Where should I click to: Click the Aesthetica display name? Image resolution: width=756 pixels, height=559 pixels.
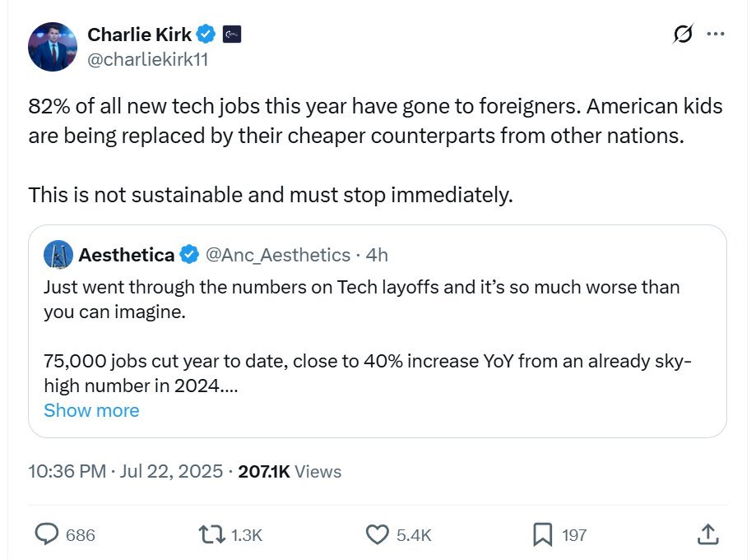[126, 255]
